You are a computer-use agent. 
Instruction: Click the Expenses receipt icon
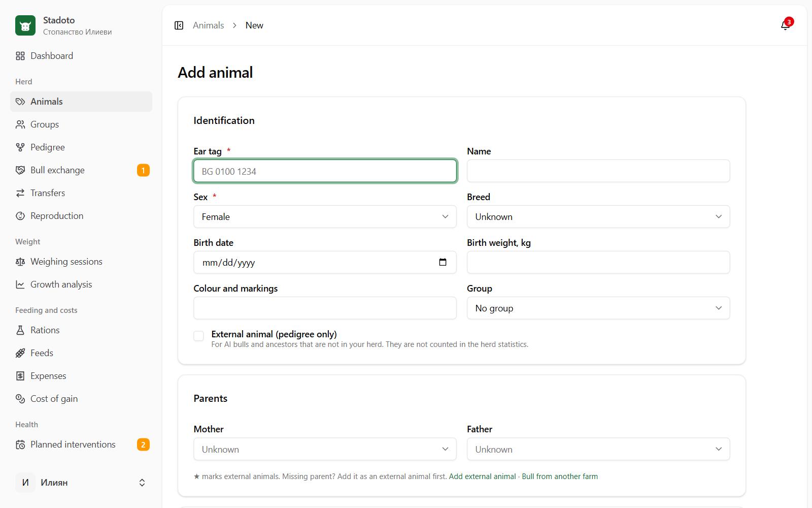(20, 376)
